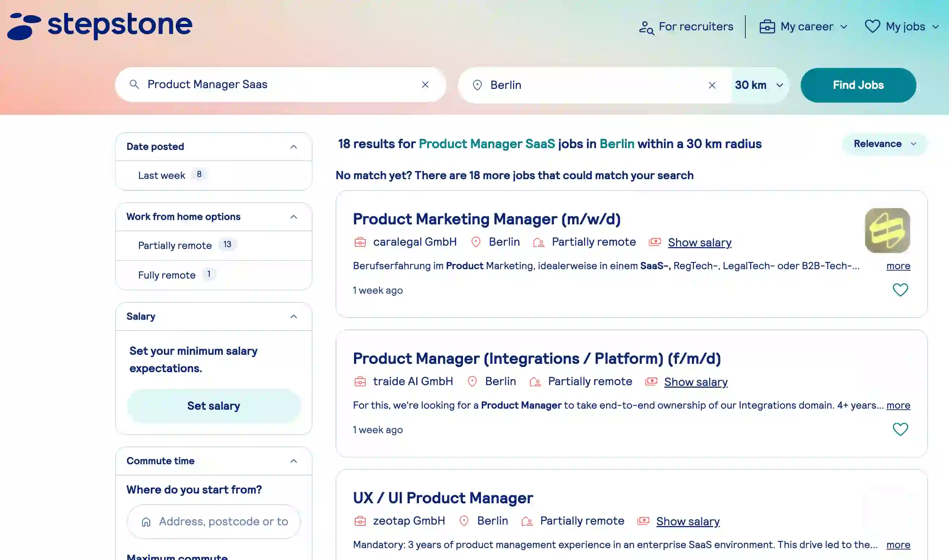Show salary for the UX / UI Product Manager job
This screenshot has width=949, height=560.
pos(688,521)
